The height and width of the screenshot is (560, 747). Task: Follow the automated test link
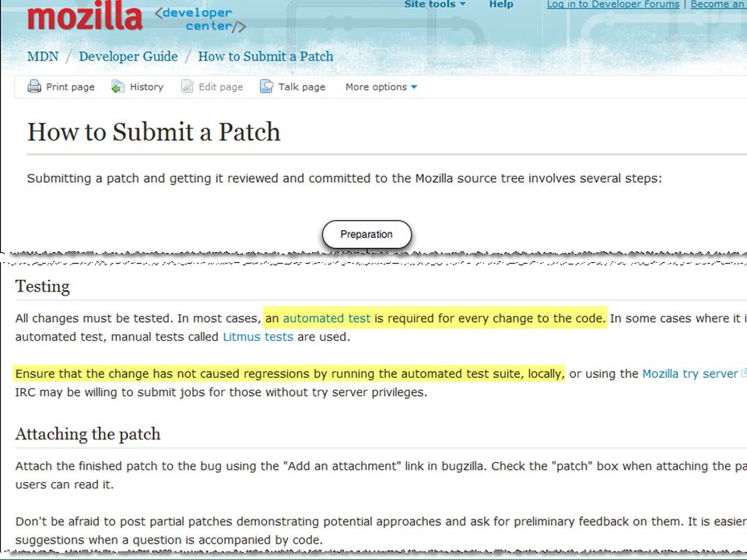(x=326, y=318)
